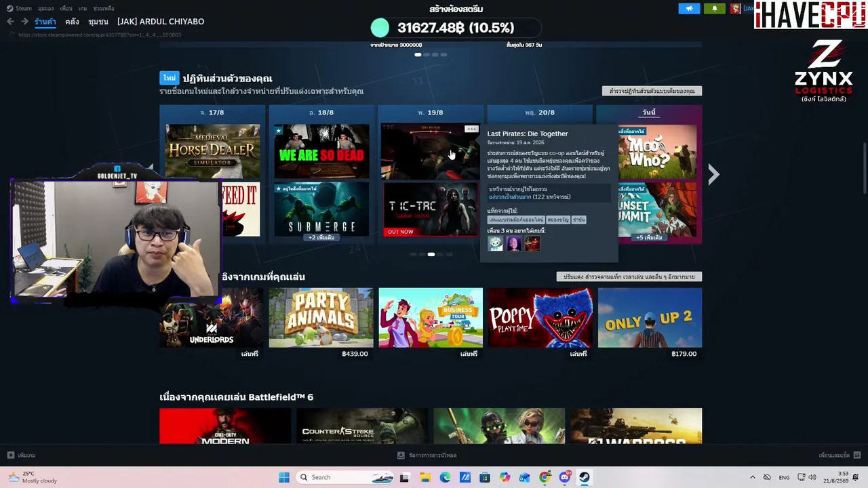Open the Party Animals game card
This screenshot has width=868, height=488.
[321, 318]
